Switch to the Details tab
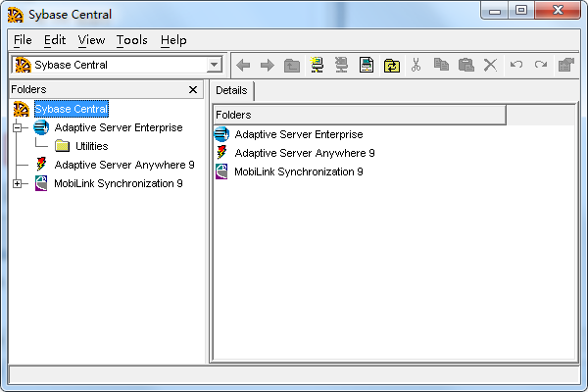 coord(231,90)
